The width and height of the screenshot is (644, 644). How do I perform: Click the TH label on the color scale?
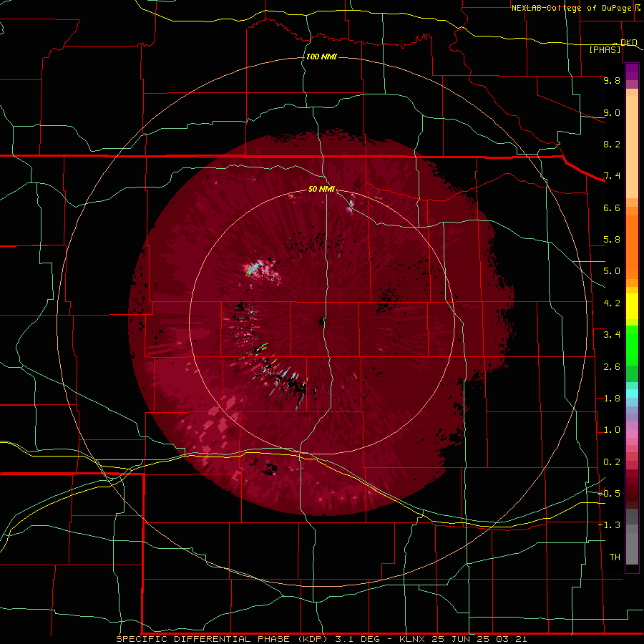point(615,557)
